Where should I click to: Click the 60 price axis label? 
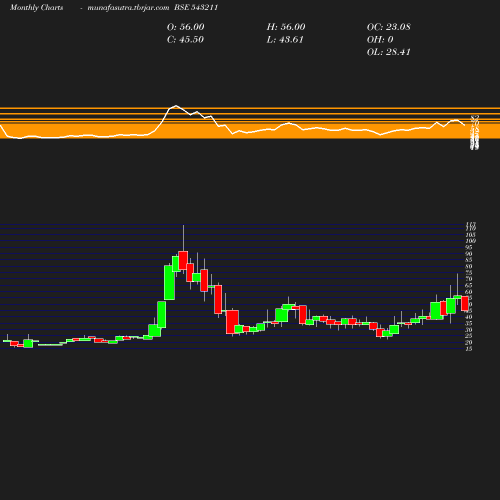(x=469, y=292)
